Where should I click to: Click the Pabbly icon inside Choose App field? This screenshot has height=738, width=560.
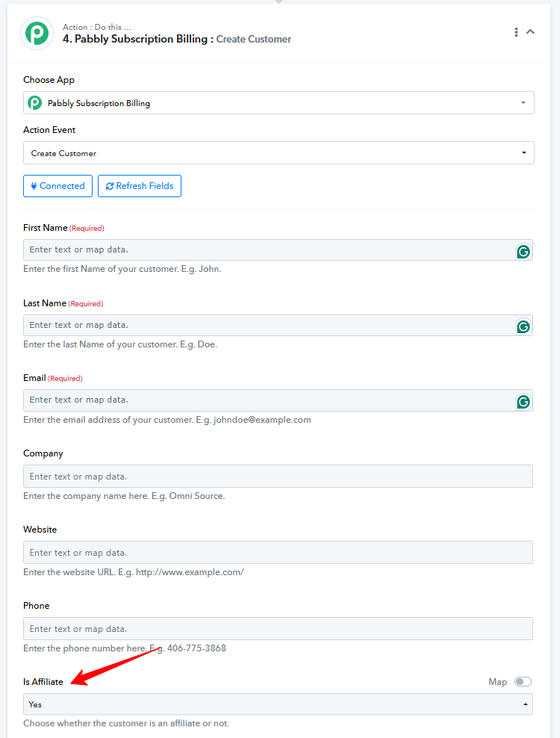[x=35, y=102]
